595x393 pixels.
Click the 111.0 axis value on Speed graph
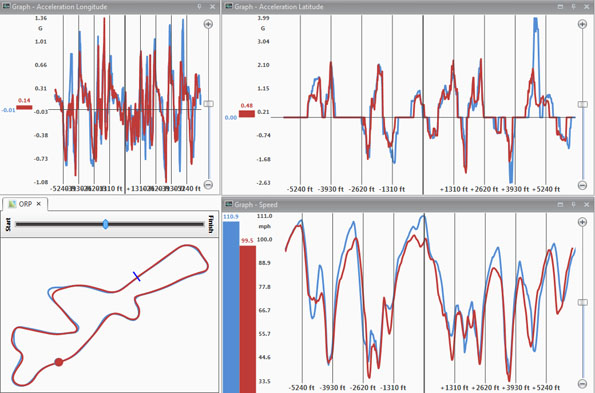(x=264, y=216)
